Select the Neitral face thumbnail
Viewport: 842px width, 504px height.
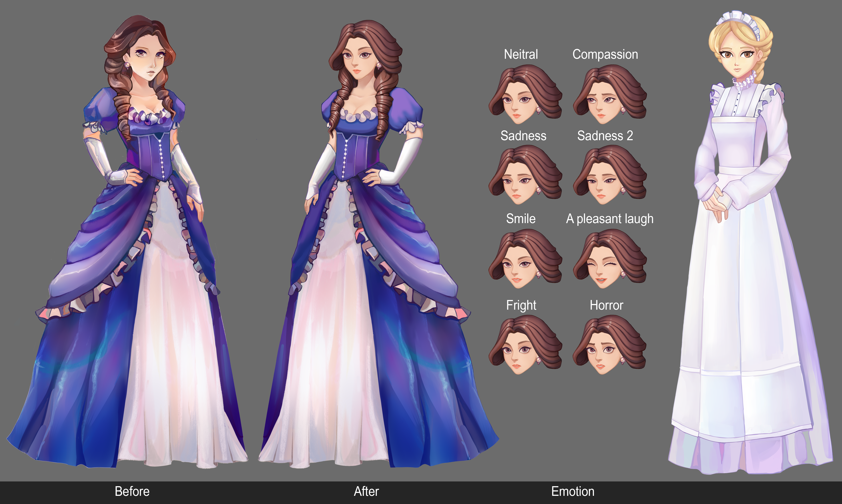tap(525, 94)
